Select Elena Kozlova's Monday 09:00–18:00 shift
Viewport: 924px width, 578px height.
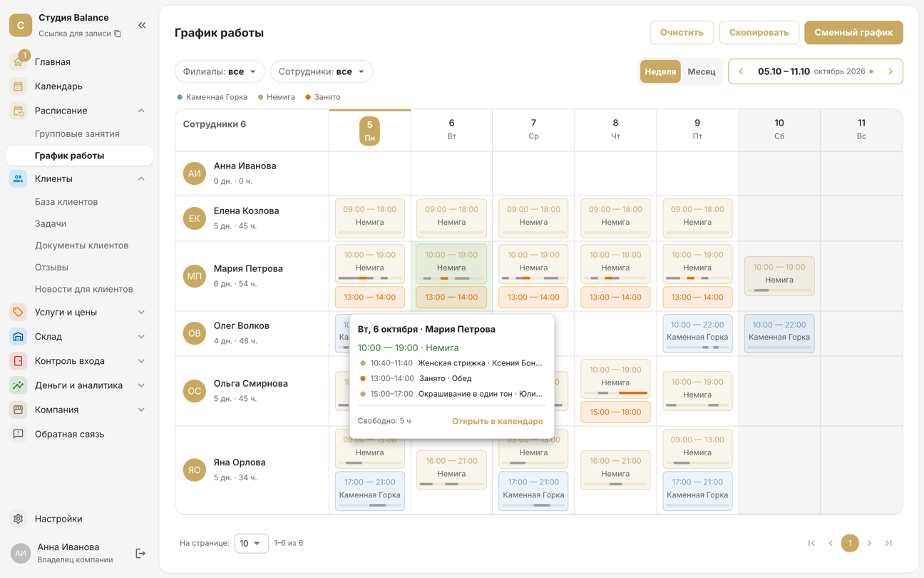click(369, 218)
